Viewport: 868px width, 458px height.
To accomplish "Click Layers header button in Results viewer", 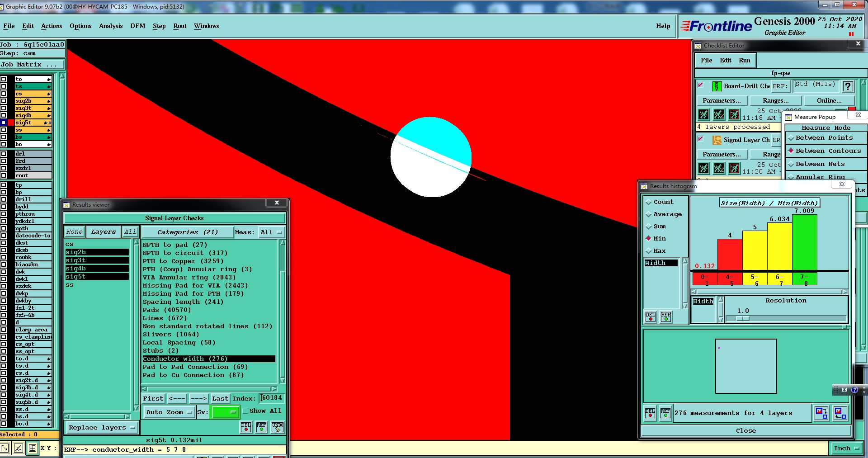I will (x=104, y=232).
